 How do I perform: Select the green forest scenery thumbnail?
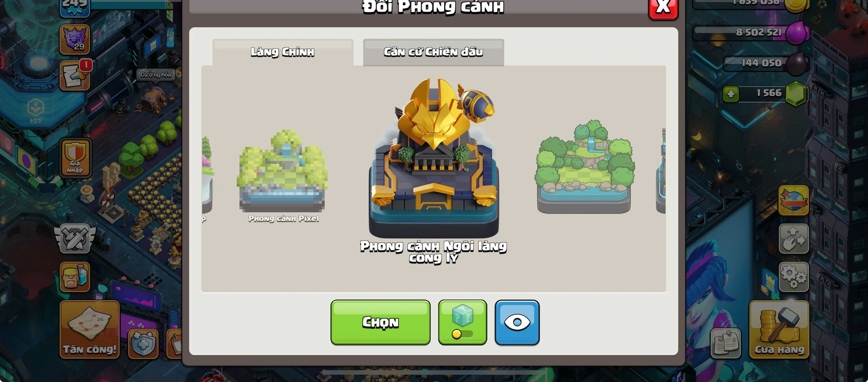584,167
